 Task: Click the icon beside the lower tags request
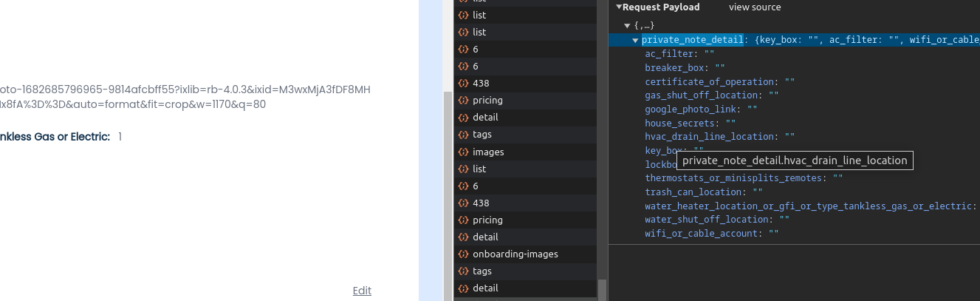click(463, 271)
